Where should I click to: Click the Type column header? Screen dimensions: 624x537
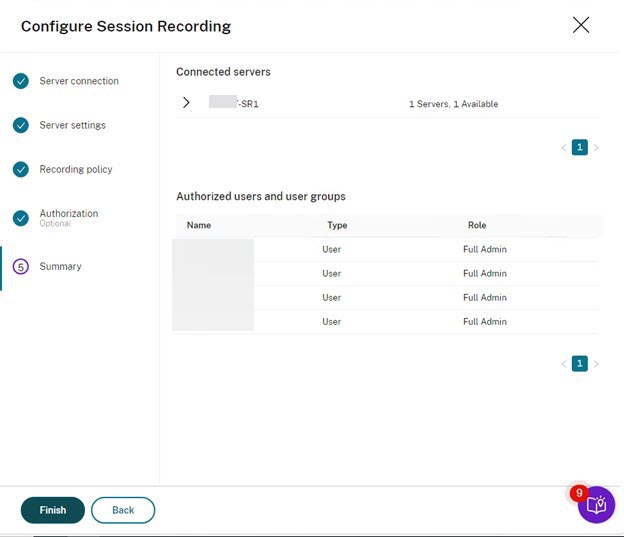(337, 225)
